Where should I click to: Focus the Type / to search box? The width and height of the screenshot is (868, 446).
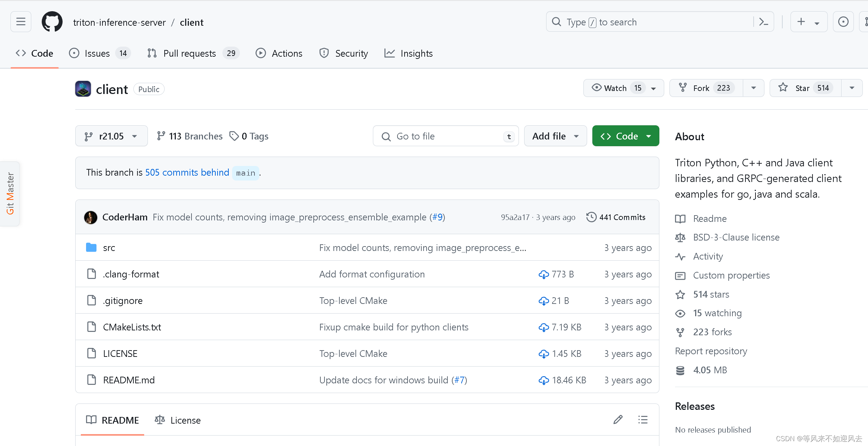pyautogui.click(x=660, y=22)
